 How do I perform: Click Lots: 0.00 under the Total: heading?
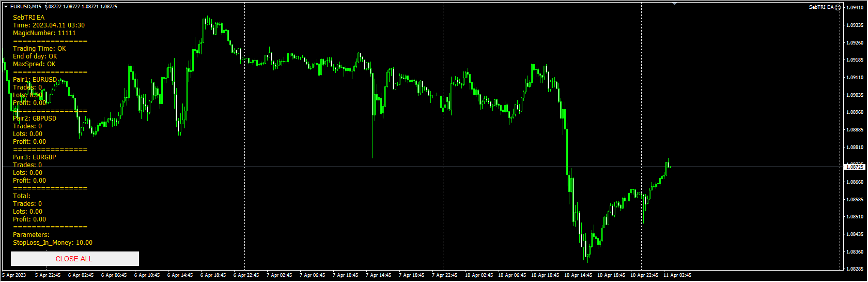(28, 212)
